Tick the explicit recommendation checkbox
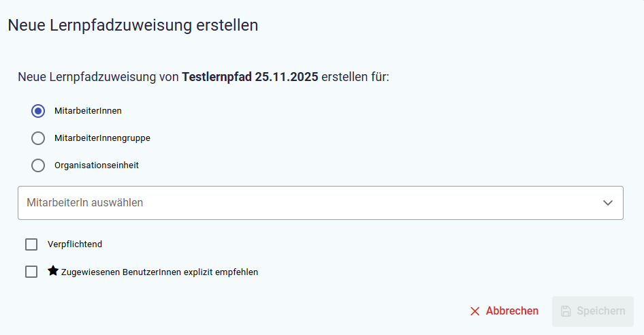Screen dimensions: 644x335 click(x=31, y=272)
